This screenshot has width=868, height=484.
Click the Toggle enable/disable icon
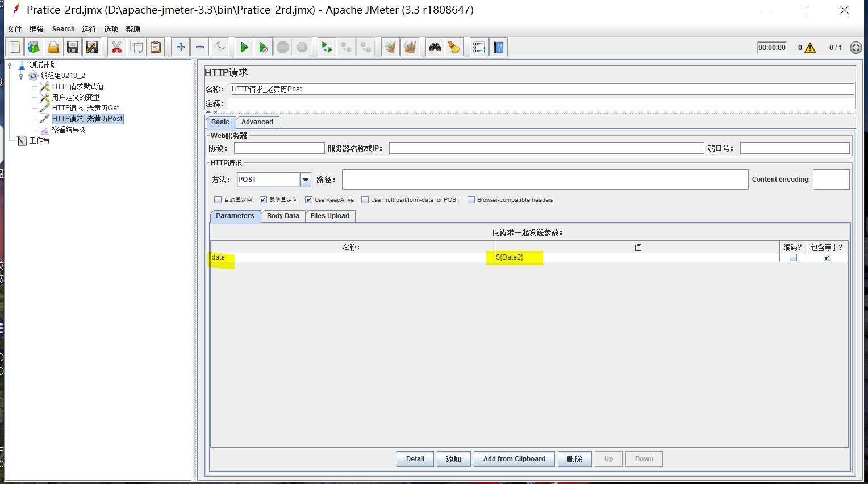click(x=219, y=47)
